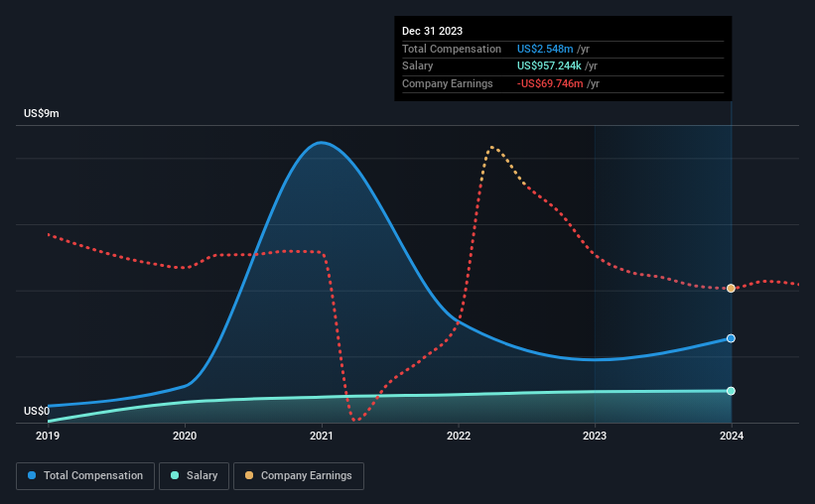Click the US$9m y-axis label

pos(42,113)
